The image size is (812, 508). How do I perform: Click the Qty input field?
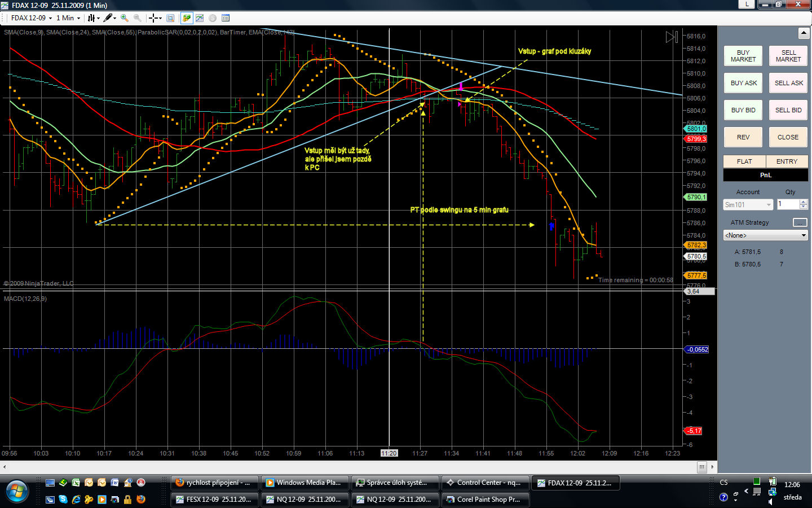[x=788, y=204]
